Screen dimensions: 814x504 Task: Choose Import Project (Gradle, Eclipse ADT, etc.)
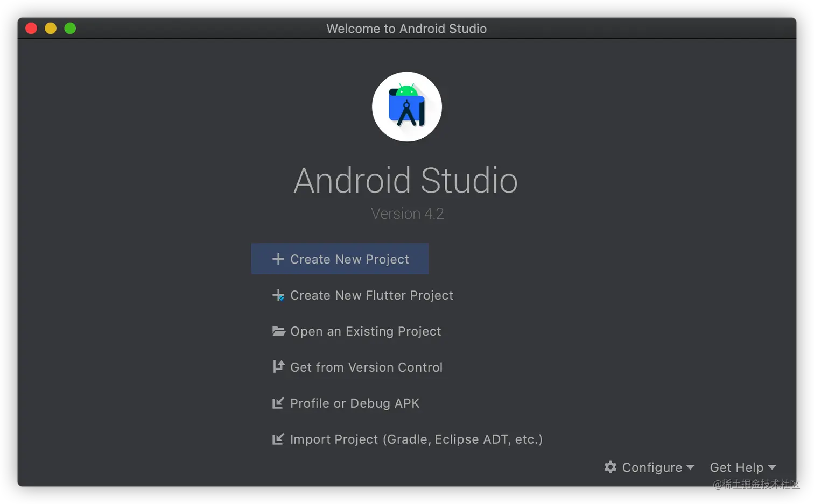(407, 439)
